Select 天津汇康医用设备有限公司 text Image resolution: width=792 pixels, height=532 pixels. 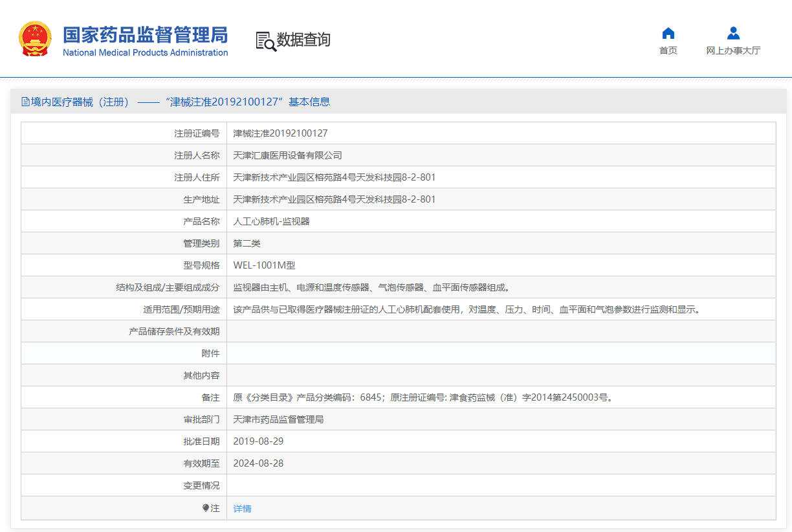tap(288, 155)
